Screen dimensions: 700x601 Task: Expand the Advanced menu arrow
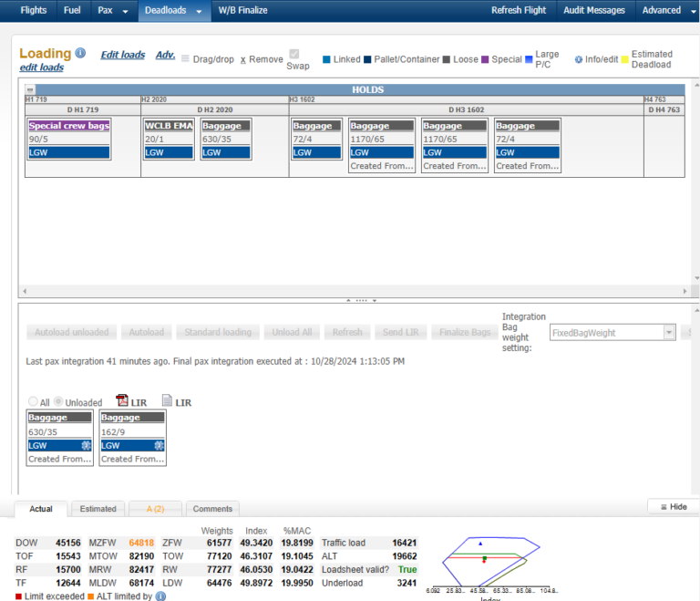click(694, 11)
